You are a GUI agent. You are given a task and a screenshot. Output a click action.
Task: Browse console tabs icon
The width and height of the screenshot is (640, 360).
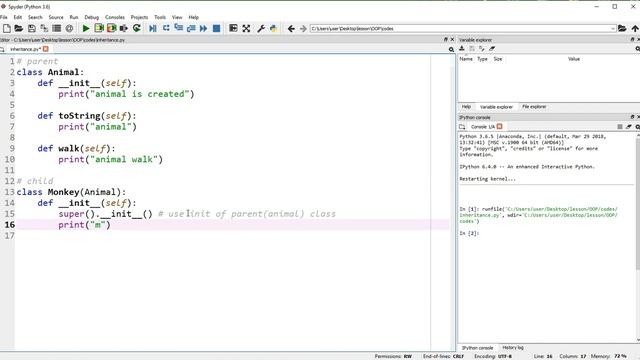pyautogui.click(x=462, y=127)
